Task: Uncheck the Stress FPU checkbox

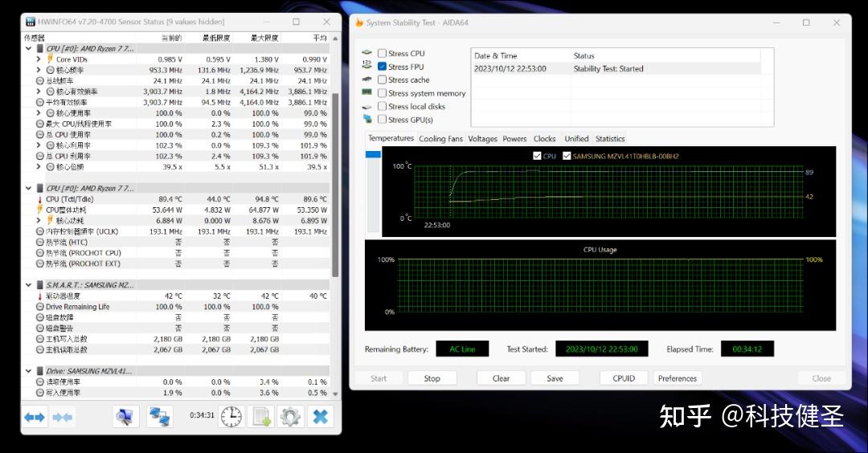Action: (382, 67)
